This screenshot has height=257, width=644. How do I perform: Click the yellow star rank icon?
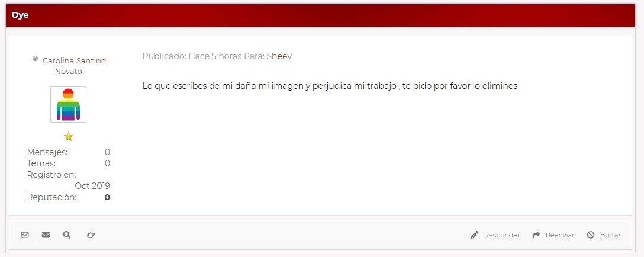(69, 137)
